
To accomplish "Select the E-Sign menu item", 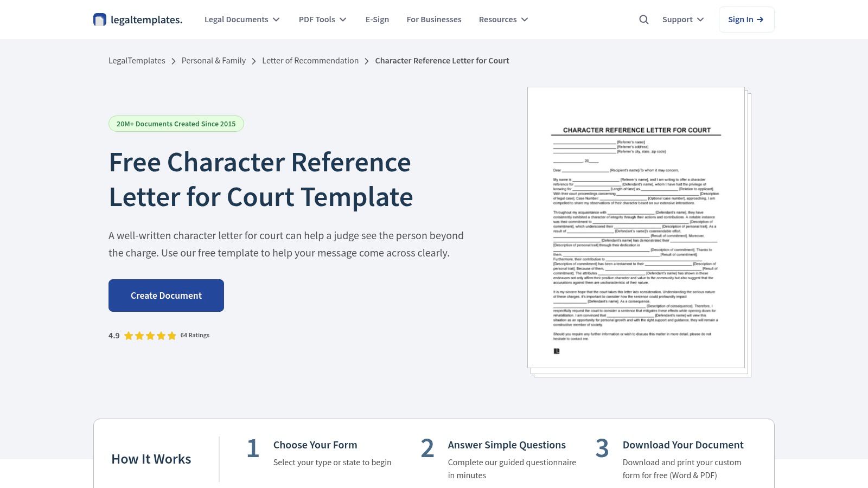I will tap(377, 19).
